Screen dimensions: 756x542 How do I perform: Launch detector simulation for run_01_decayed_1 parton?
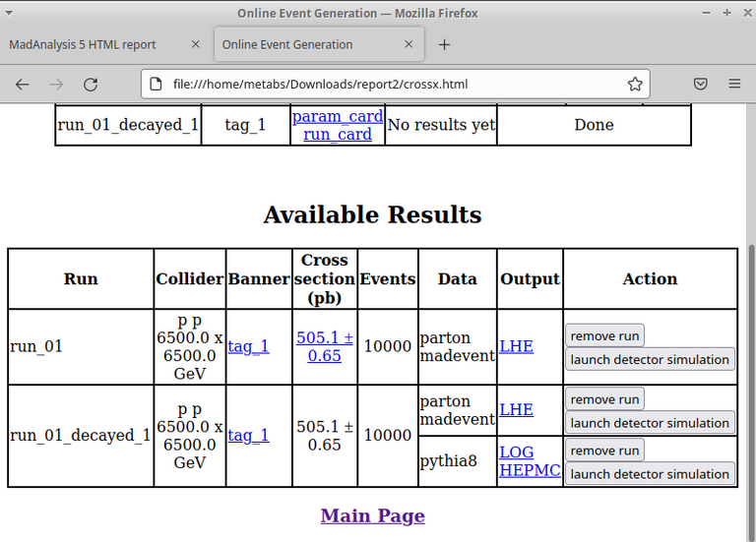click(650, 423)
